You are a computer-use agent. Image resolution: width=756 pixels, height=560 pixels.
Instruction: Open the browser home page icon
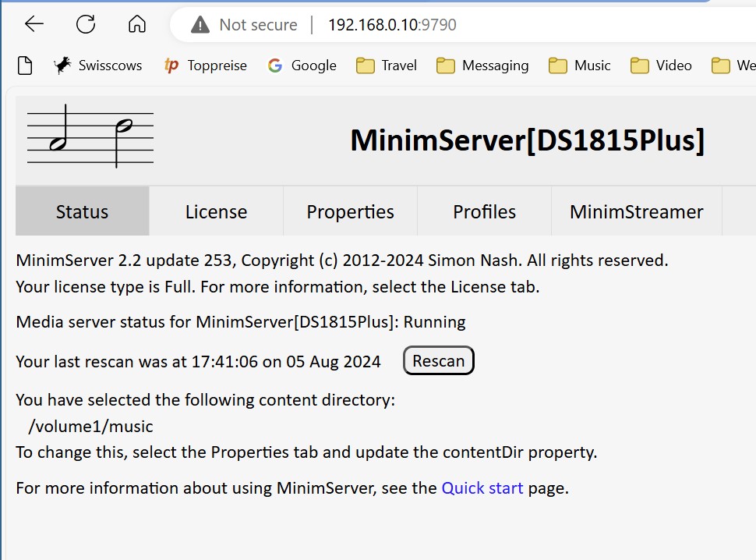click(137, 23)
